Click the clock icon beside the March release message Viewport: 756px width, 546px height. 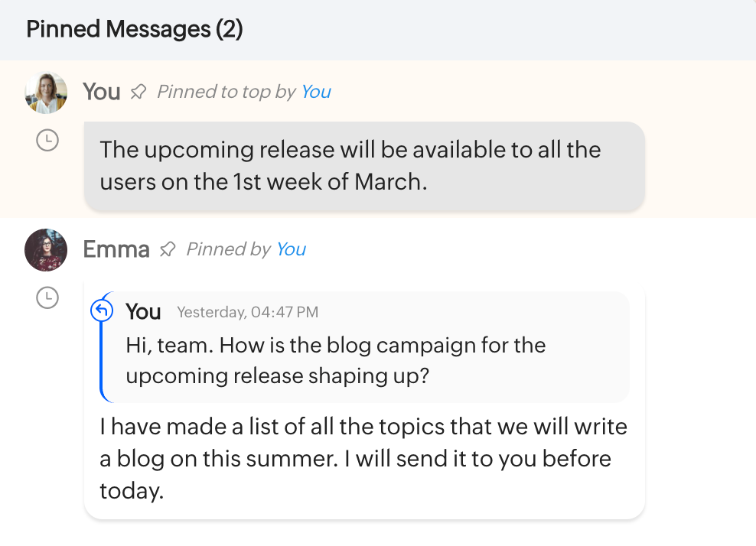(x=47, y=140)
